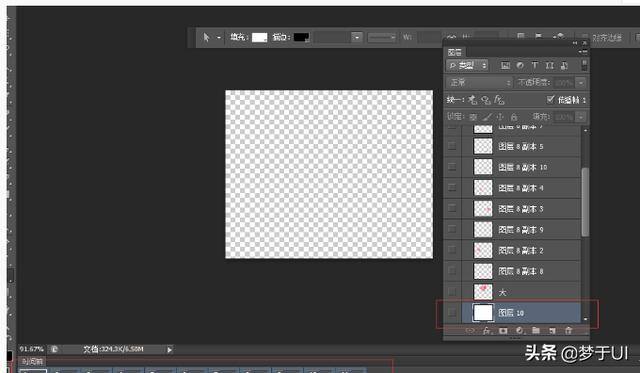The width and height of the screenshot is (640, 373).
Task: Lock transparent pixels icon
Action: click(473, 117)
